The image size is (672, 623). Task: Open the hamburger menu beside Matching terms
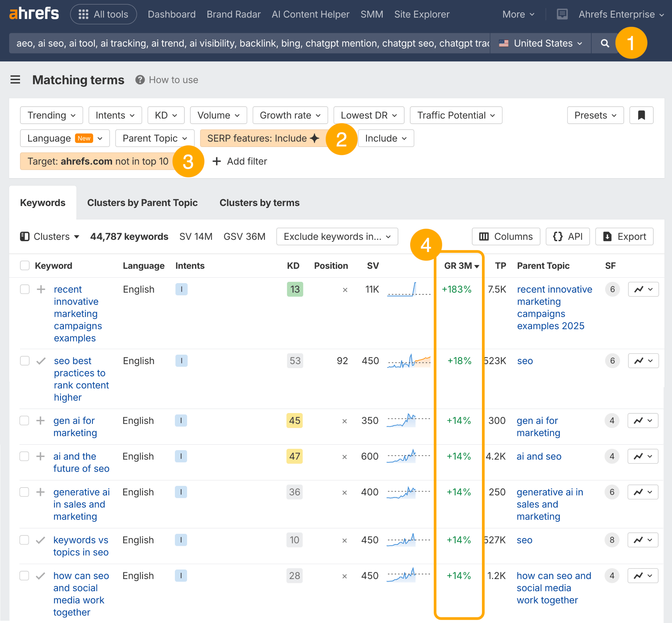(15, 80)
